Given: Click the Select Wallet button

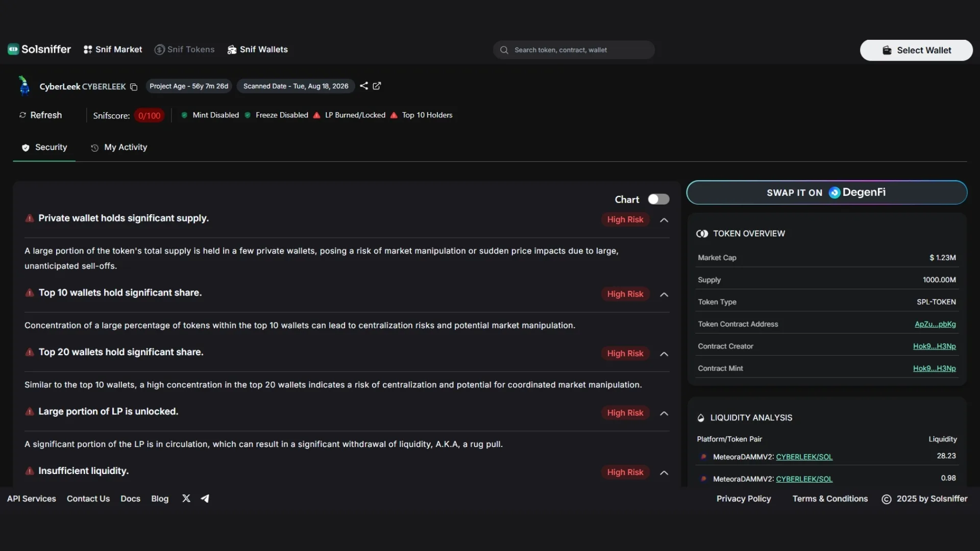Looking at the screenshot, I should [x=916, y=50].
